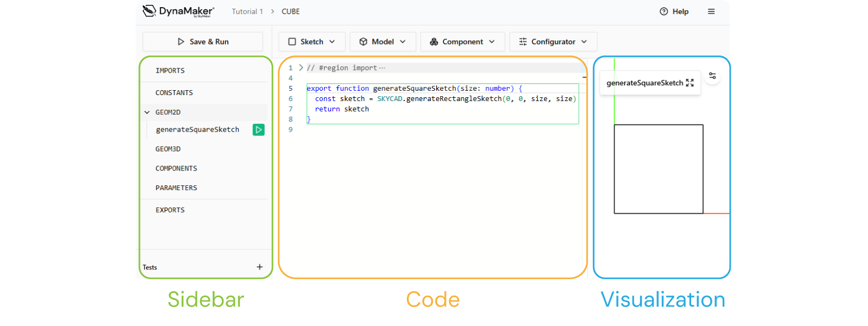Viewport: 868px width, 326px height.
Task: Open the hamburger menu icon
Action: (711, 11)
